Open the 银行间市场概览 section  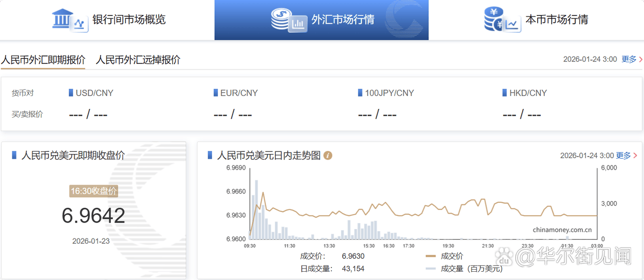point(129,20)
